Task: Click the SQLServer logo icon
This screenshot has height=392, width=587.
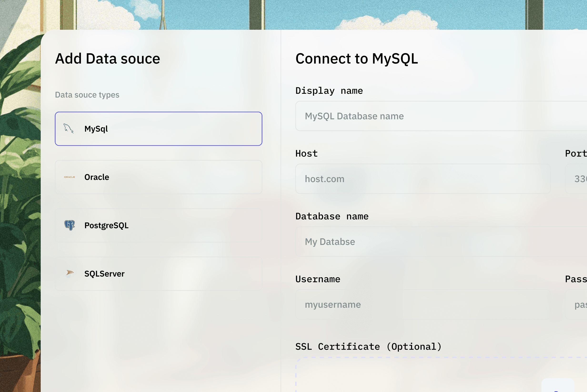Action: [70, 273]
